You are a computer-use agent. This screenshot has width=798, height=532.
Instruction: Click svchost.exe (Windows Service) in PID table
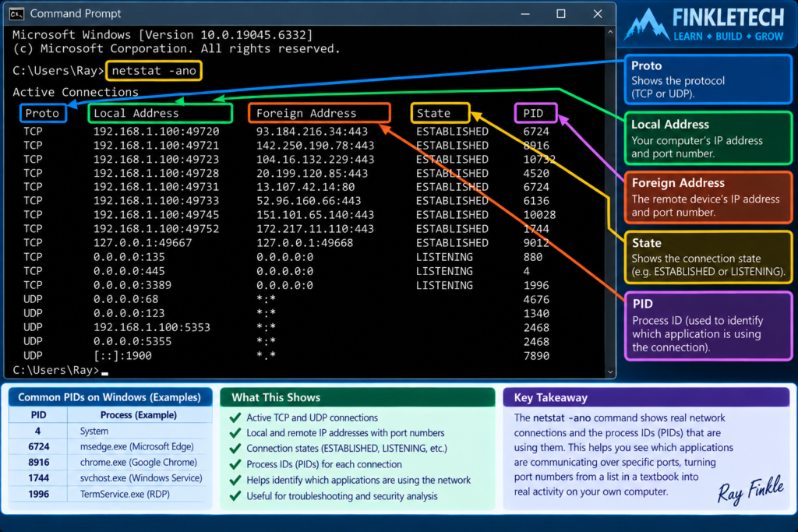pos(141,478)
